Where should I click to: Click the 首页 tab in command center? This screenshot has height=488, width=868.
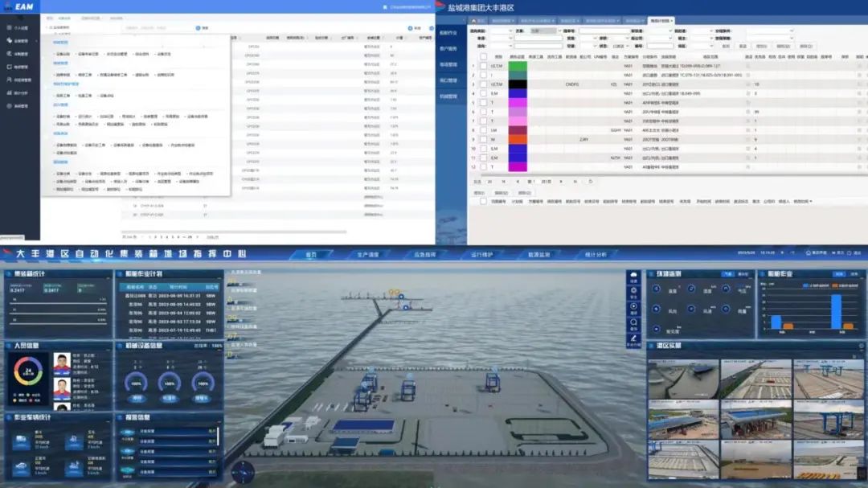[311, 255]
